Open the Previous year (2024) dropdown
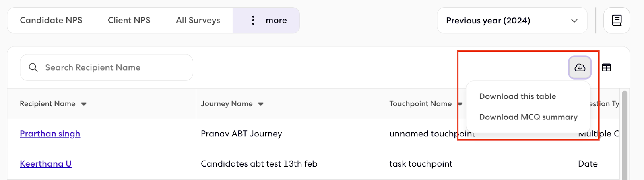 point(512,21)
